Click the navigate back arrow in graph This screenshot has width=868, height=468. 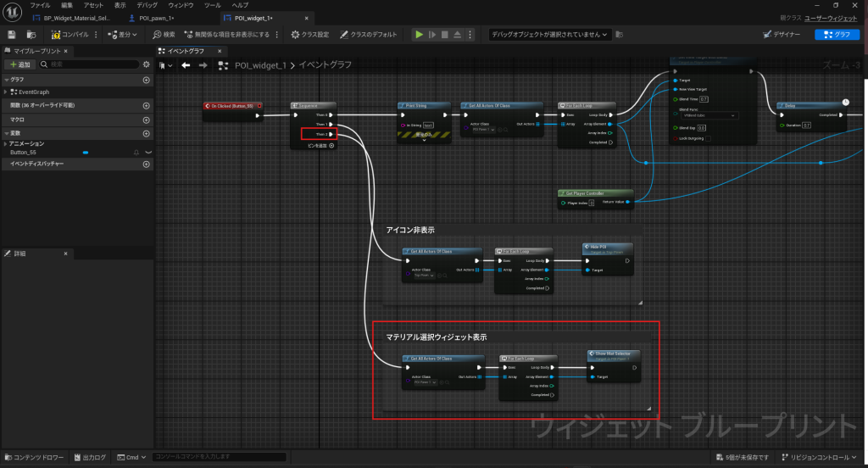tap(186, 65)
